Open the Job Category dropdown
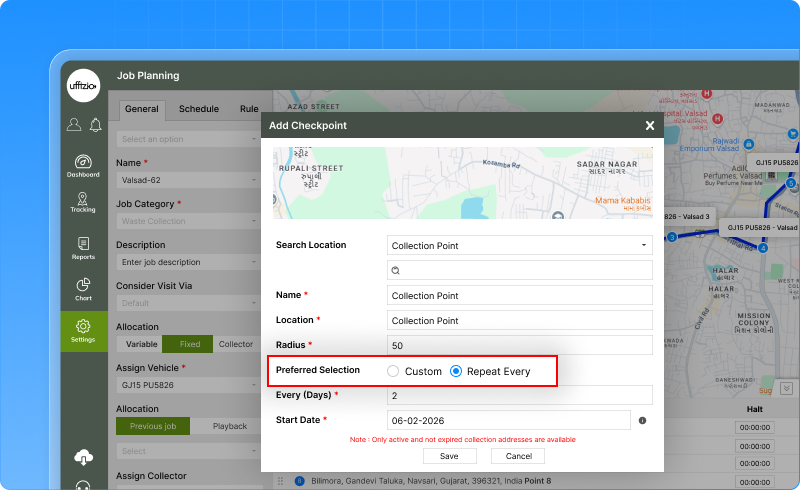Screen dimensions: 800x490 point(188,221)
